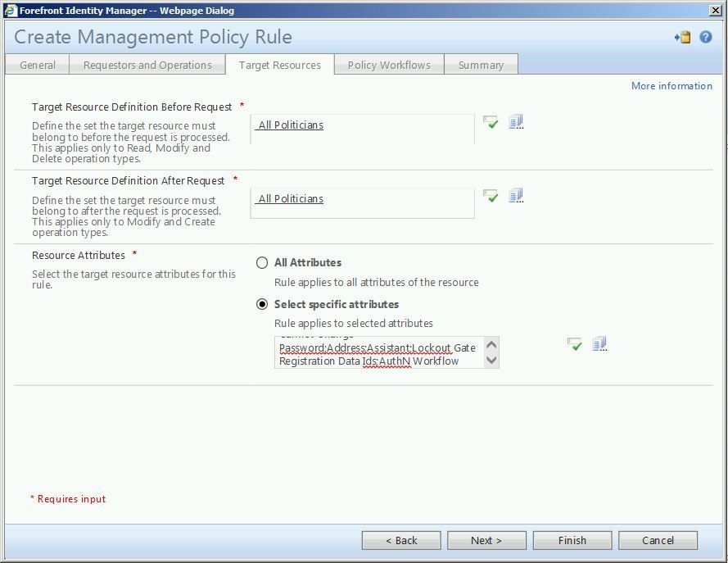Viewport: 728px width, 563px height.
Task: Validate the Before Request target set
Action: 491,122
